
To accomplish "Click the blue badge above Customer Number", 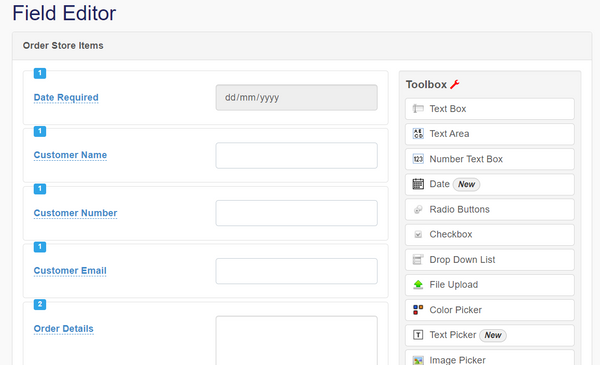I will click(40, 189).
